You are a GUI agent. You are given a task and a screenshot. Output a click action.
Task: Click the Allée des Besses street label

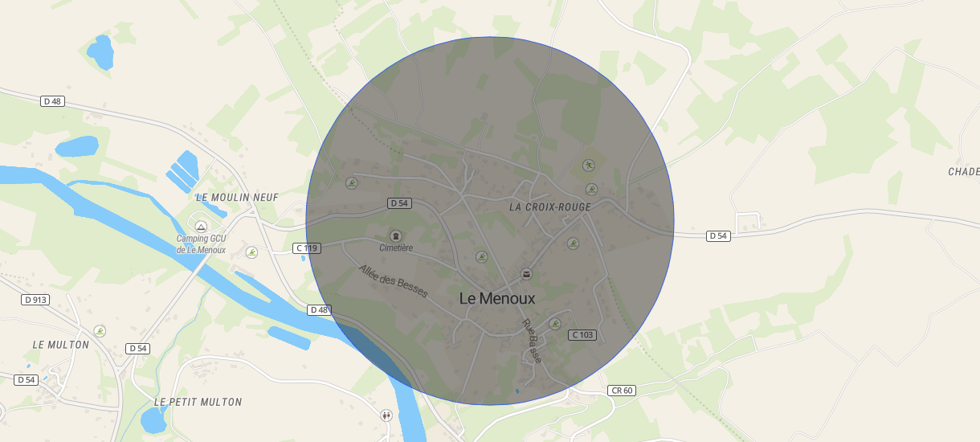(x=394, y=281)
